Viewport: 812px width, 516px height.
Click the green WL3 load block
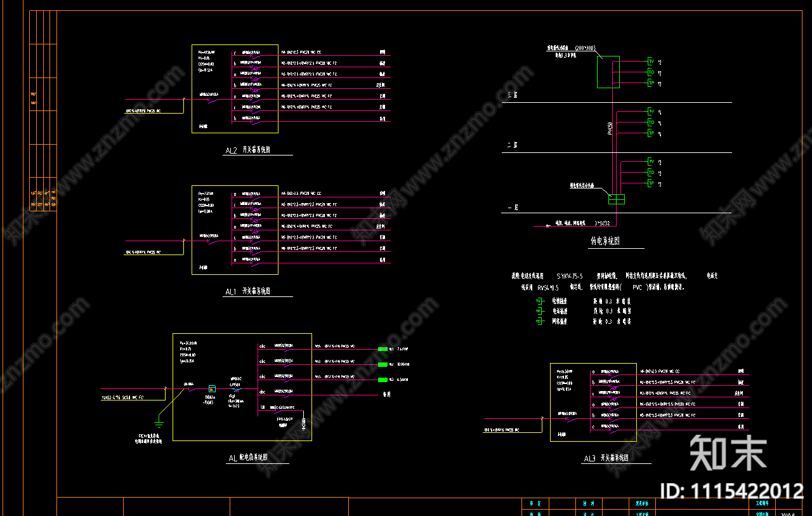pyautogui.click(x=383, y=380)
